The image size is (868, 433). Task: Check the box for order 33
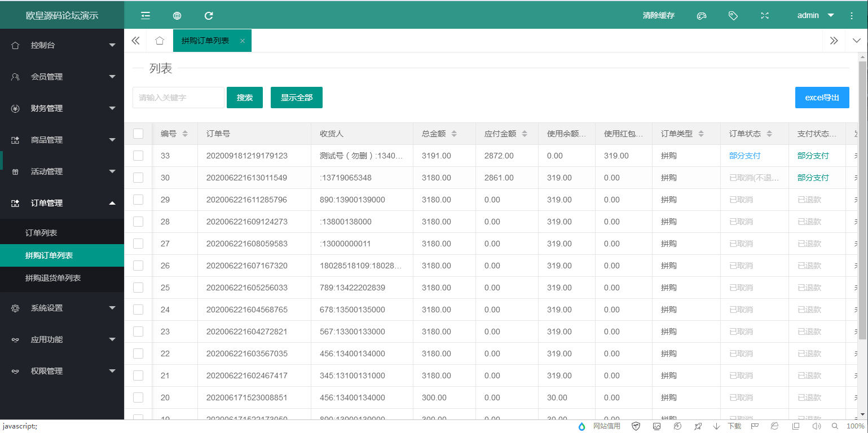(x=138, y=156)
